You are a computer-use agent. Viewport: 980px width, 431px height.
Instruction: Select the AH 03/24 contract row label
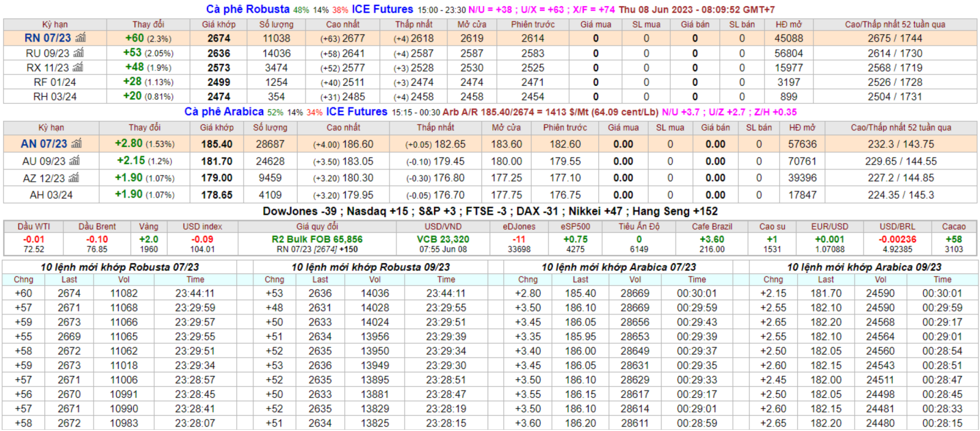[x=51, y=195]
